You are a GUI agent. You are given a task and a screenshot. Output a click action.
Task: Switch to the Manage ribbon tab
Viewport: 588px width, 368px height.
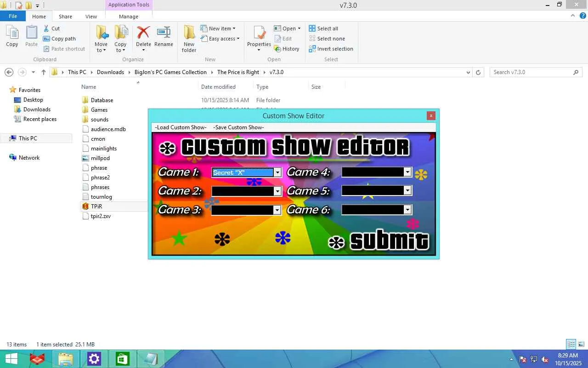pos(129,17)
